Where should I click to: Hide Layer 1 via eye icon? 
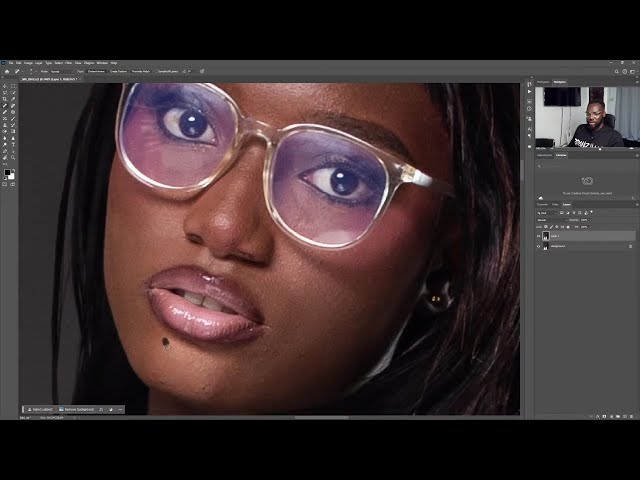538,236
